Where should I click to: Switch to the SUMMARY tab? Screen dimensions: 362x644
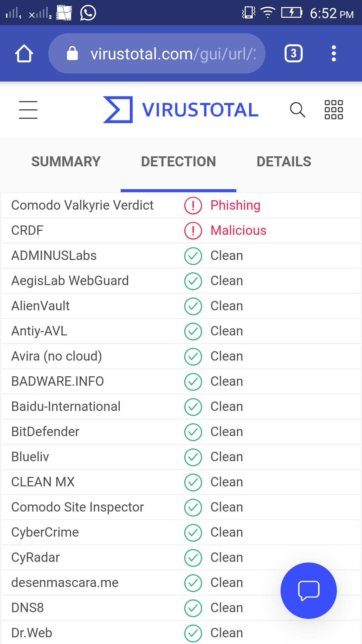click(x=66, y=162)
